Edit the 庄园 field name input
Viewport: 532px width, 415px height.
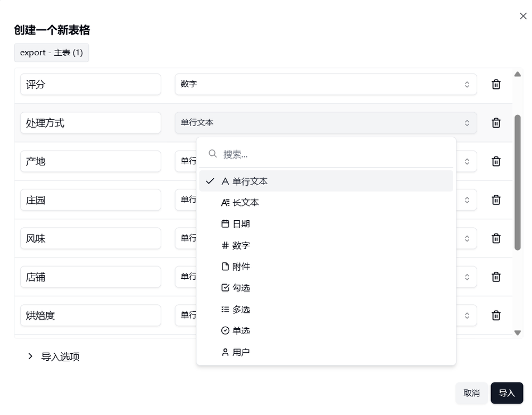coord(90,200)
